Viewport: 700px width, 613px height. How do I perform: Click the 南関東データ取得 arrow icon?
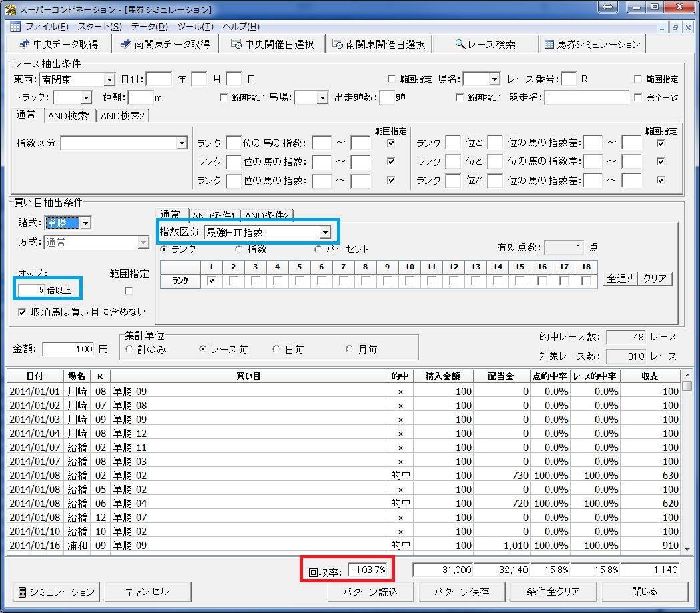coord(126,44)
